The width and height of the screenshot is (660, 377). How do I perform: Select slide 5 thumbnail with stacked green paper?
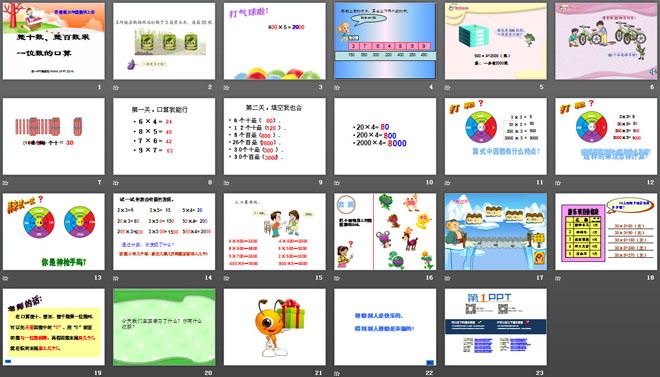click(496, 41)
